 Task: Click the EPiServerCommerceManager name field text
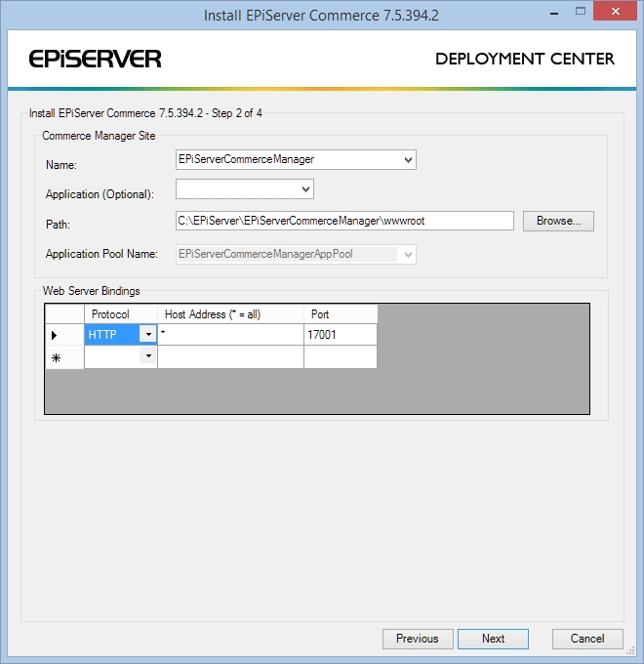click(246, 159)
